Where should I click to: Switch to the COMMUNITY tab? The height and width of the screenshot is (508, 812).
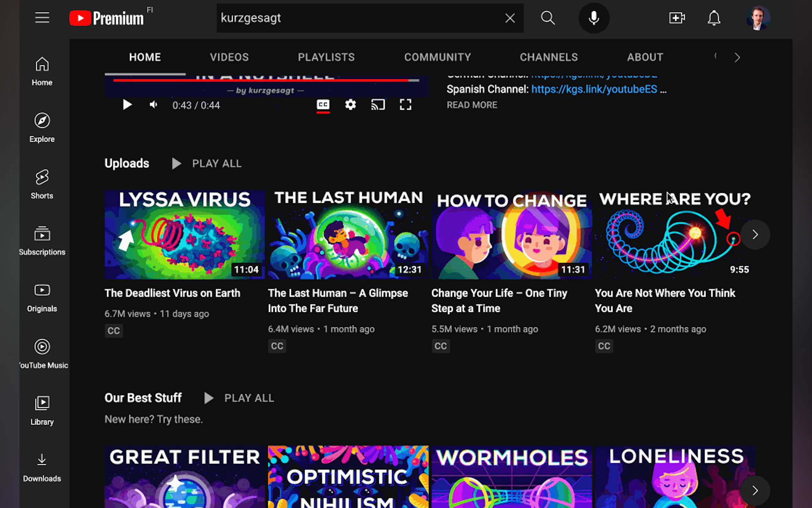[437, 57]
